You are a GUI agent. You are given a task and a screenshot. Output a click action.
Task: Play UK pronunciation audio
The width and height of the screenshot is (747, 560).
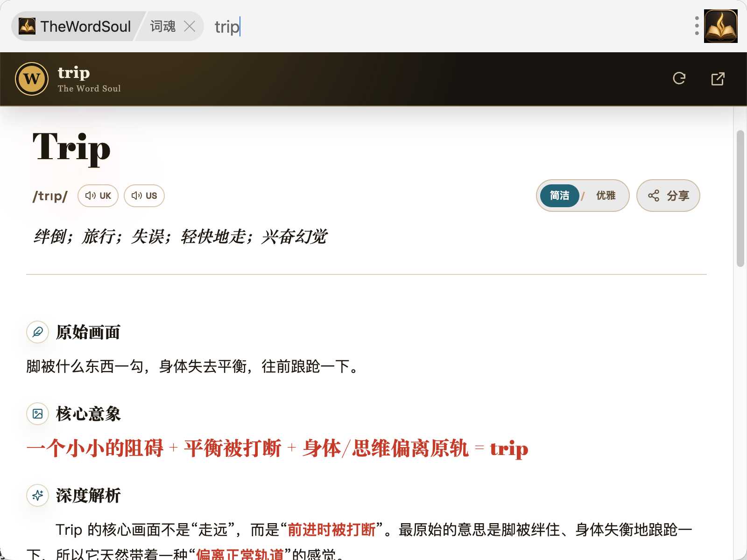click(98, 196)
